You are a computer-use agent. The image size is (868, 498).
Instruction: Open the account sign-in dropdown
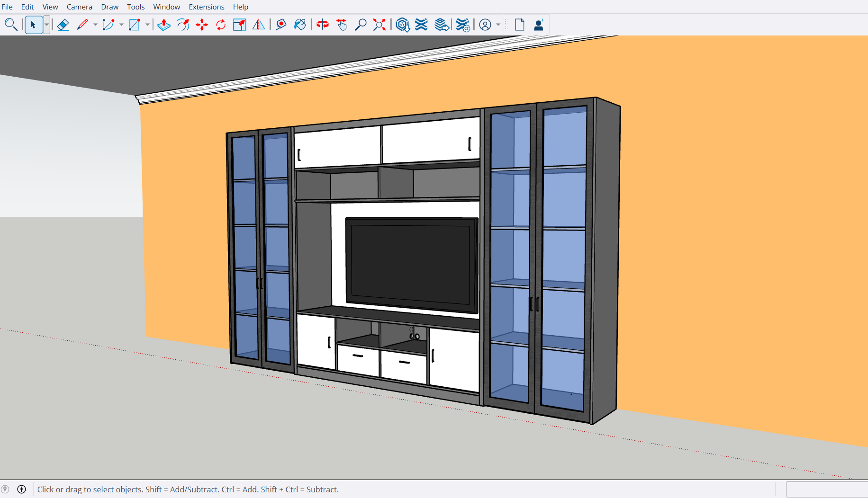[497, 25]
